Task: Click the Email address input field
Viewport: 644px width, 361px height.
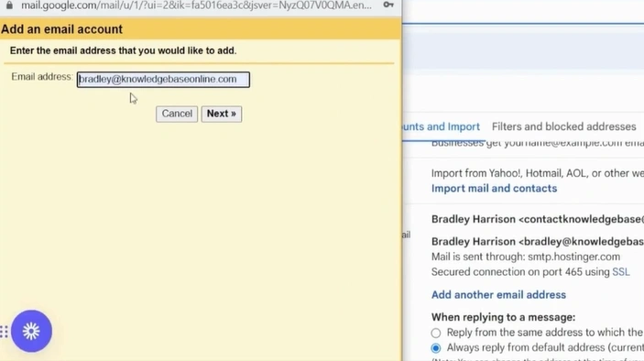Action: pyautogui.click(x=163, y=80)
